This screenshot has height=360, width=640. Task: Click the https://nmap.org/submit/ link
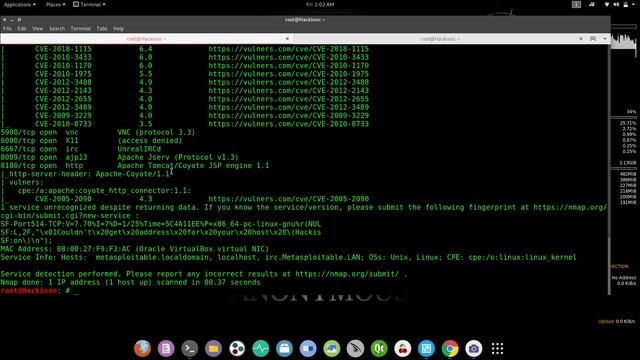(347, 274)
